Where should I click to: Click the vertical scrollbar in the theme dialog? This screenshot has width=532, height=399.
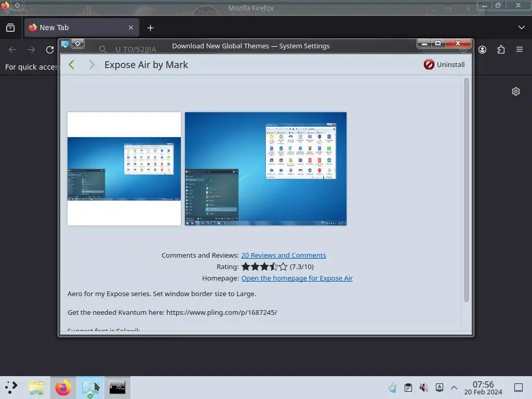coord(466,190)
